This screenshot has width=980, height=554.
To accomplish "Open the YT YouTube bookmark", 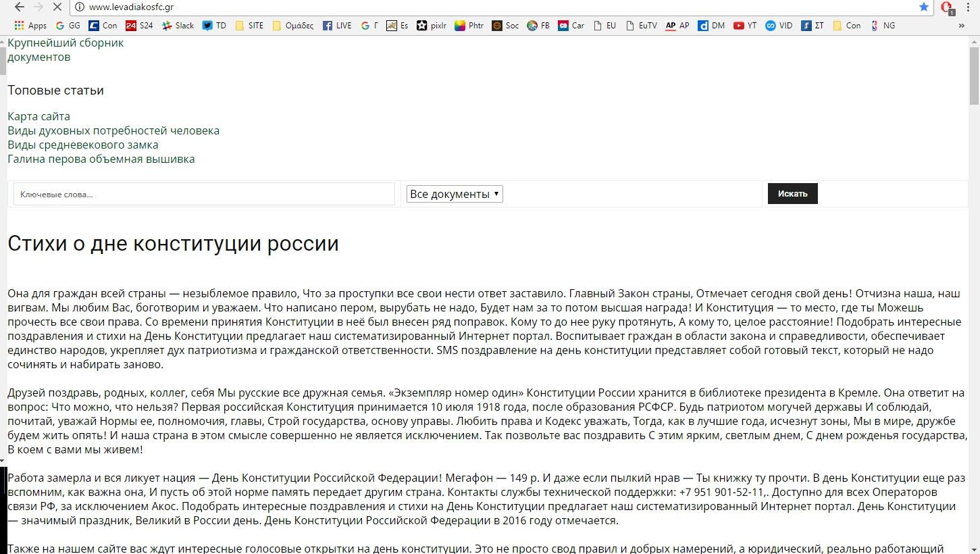I will (x=744, y=26).
